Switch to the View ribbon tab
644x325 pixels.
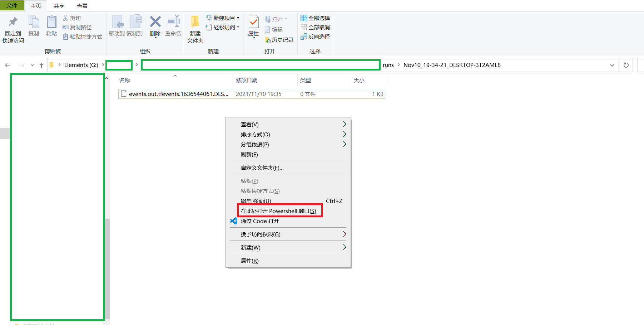[x=82, y=6]
